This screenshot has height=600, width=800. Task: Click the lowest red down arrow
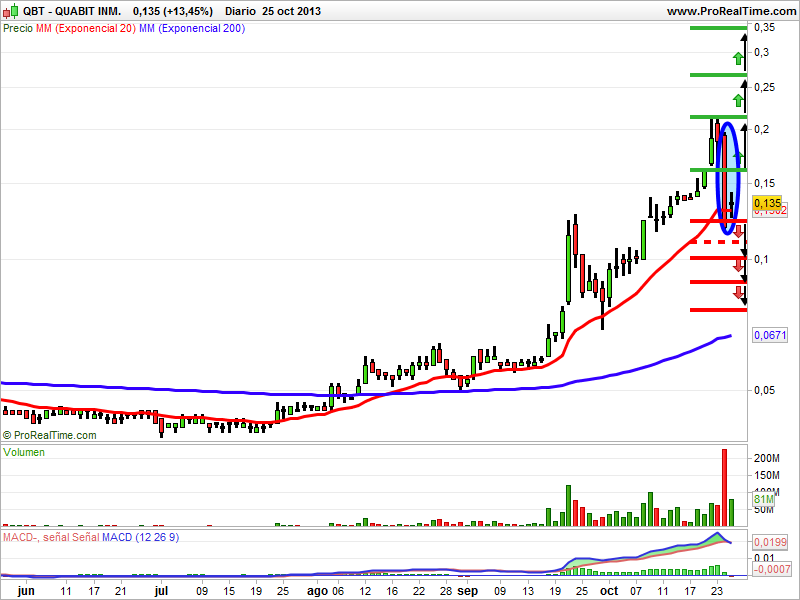pyautogui.click(x=739, y=292)
